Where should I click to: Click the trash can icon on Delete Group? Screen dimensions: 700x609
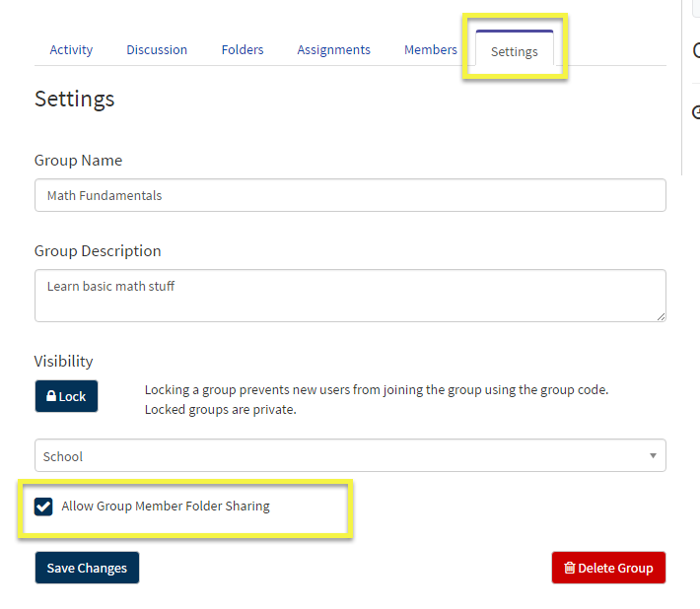pos(570,568)
